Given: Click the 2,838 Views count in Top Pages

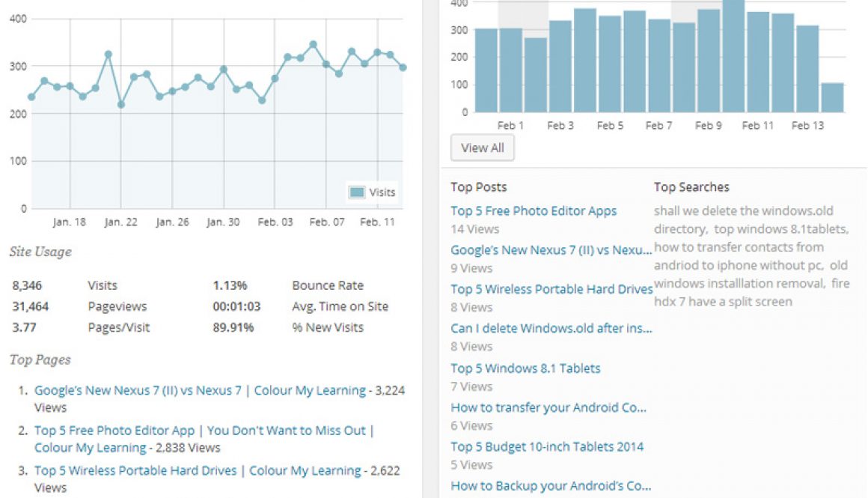Looking at the screenshot, I should (188, 448).
